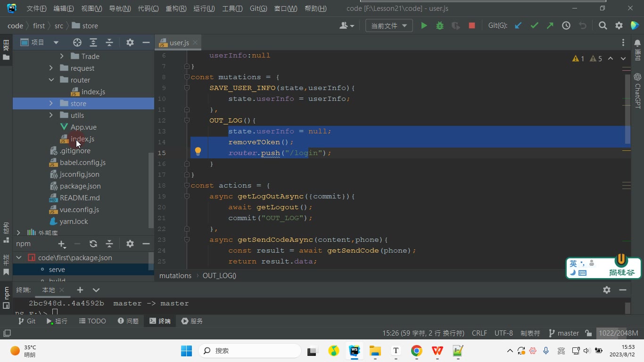Expand all in project panel
The width and height of the screenshot is (644, 362).
[x=93, y=42]
